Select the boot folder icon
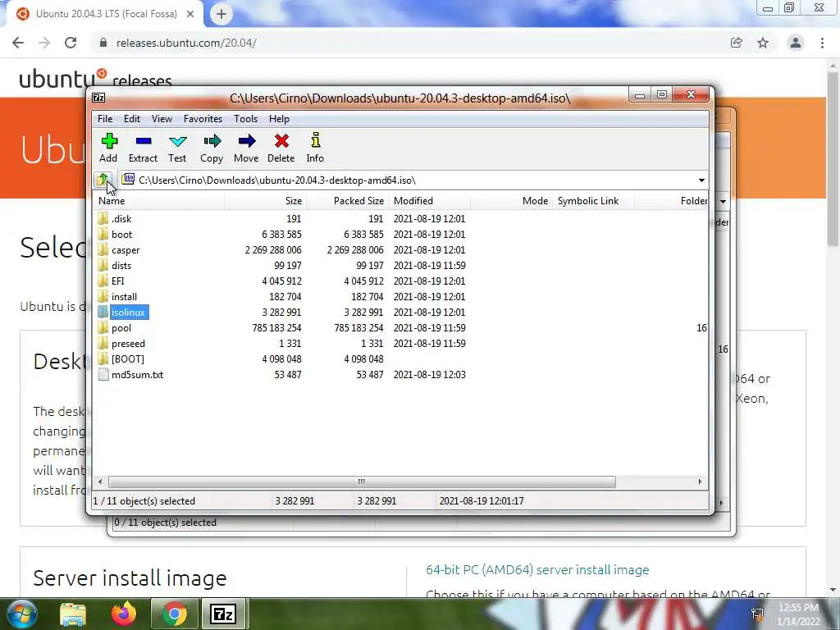This screenshot has height=630, width=840. [x=103, y=234]
